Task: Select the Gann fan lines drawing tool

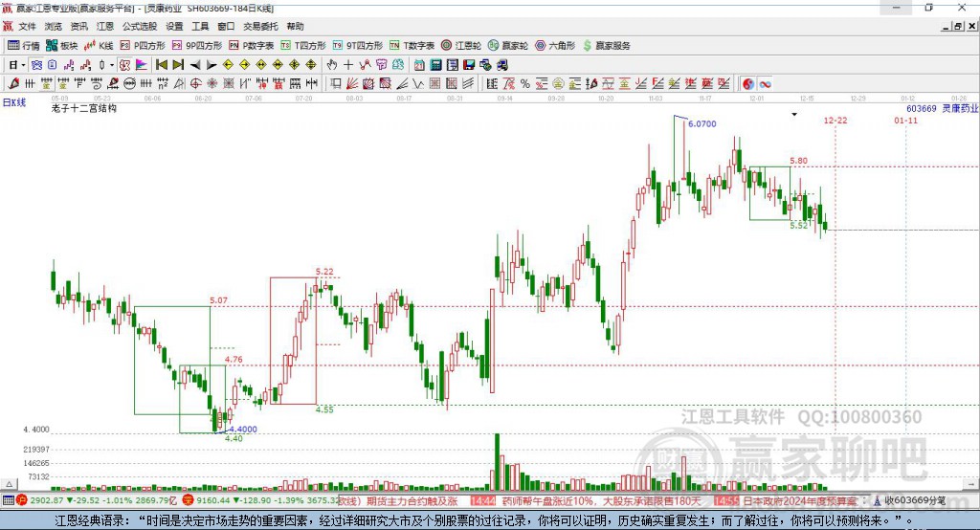Action: point(352,83)
